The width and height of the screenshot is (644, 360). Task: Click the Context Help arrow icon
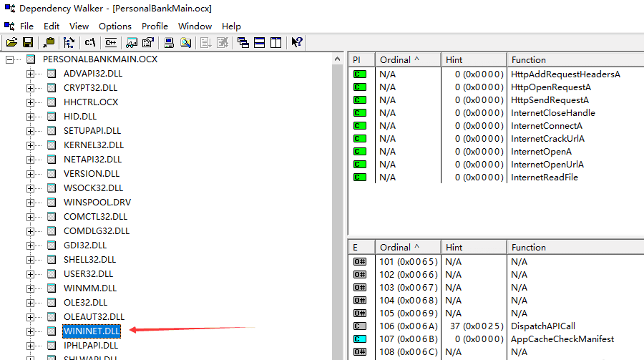[x=296, y=42]
